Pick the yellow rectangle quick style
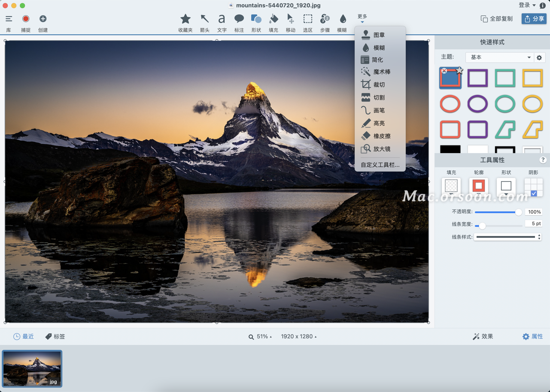 (x=532, y=78)
